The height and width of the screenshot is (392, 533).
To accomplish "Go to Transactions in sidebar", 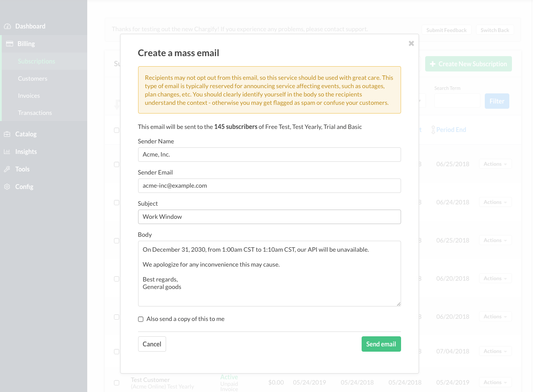I will coord(35,113).
